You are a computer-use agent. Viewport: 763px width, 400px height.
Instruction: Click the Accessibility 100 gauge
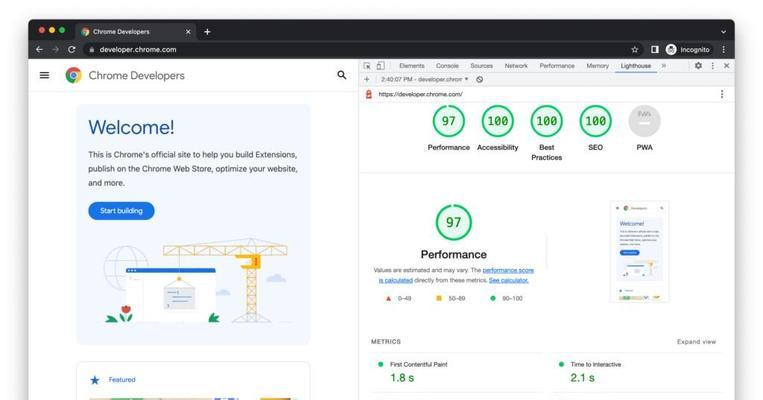coord(497,121)
